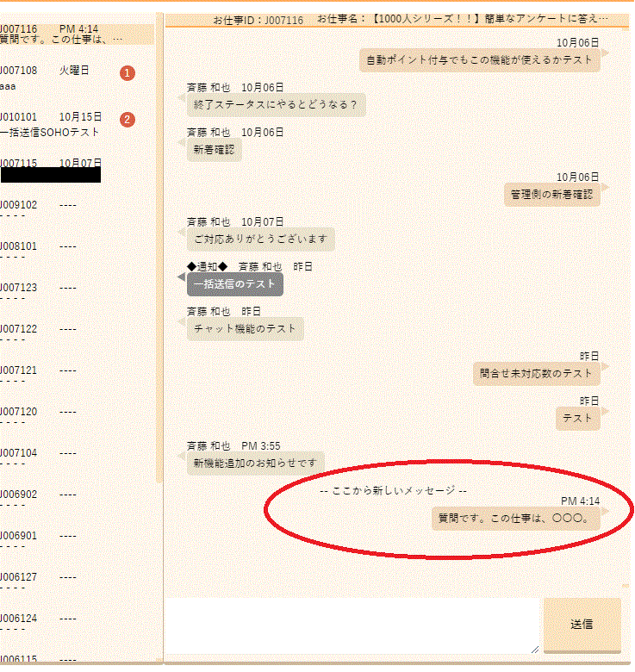Select the J008101 row in the list
Viewport: 635px width, 672px height.
click(78, 252)
